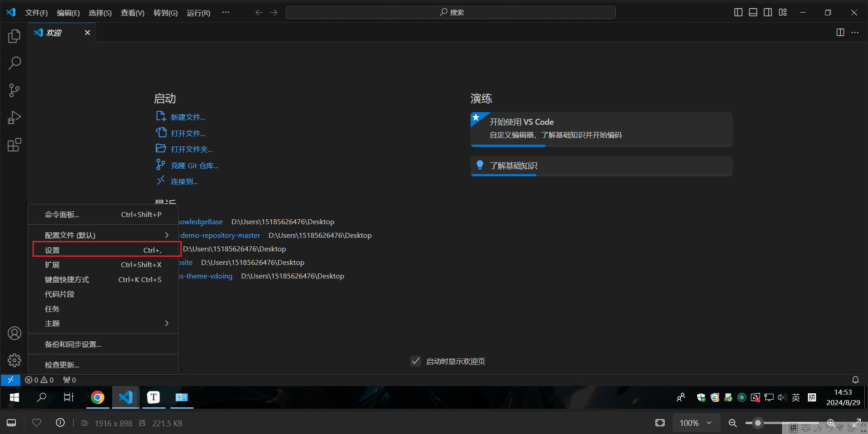Open the 100% zoom dropdown in viewer
This screenshot has height=434, width=868.
coord(696,423)
